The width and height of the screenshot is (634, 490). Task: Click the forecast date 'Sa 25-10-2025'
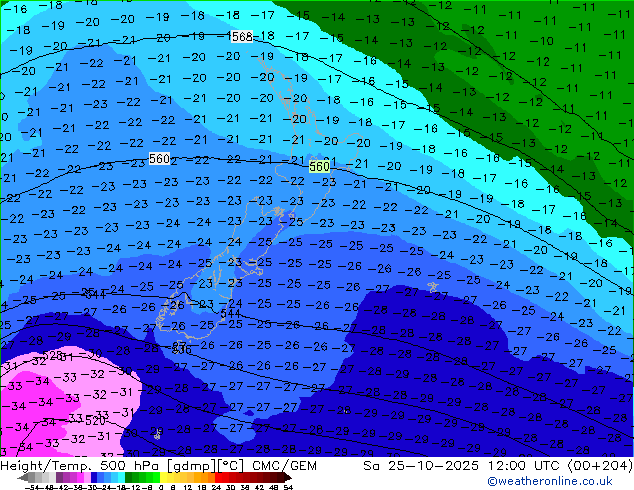click(x=421, y=466)
